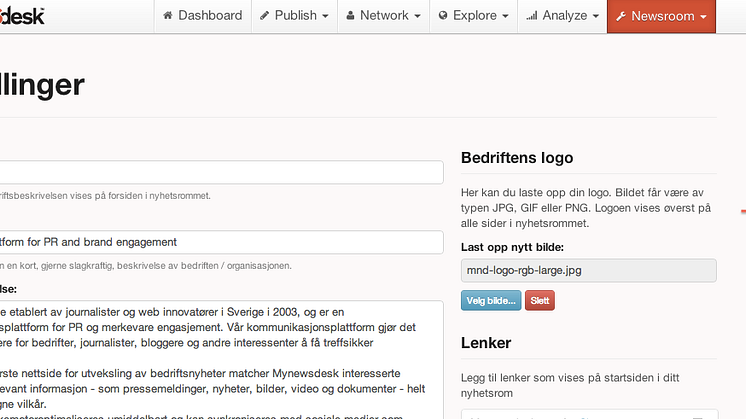The image size is (746, 419).
Task: Click the 'Her kan du laste opp din logo' paragraph
Action: tap(586, 208)
